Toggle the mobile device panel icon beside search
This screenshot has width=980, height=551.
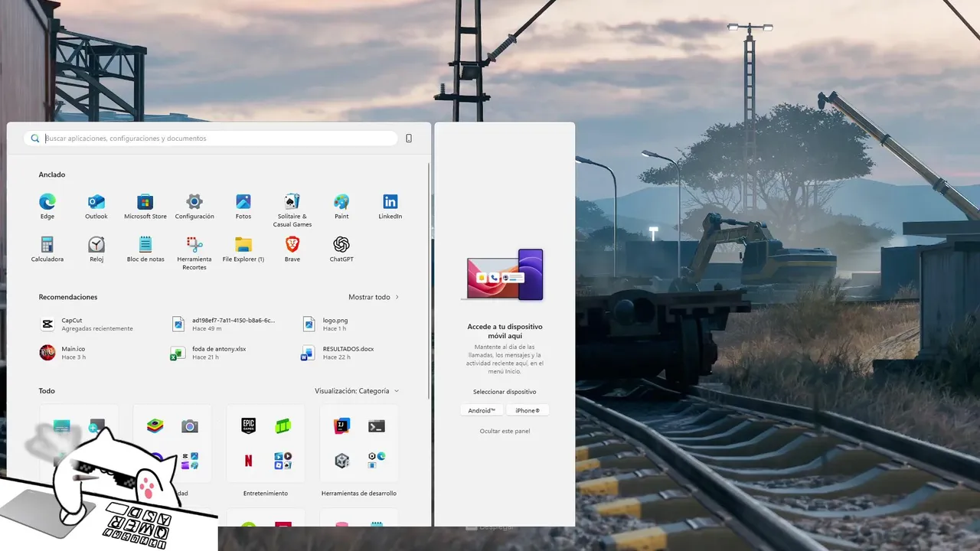409,139
